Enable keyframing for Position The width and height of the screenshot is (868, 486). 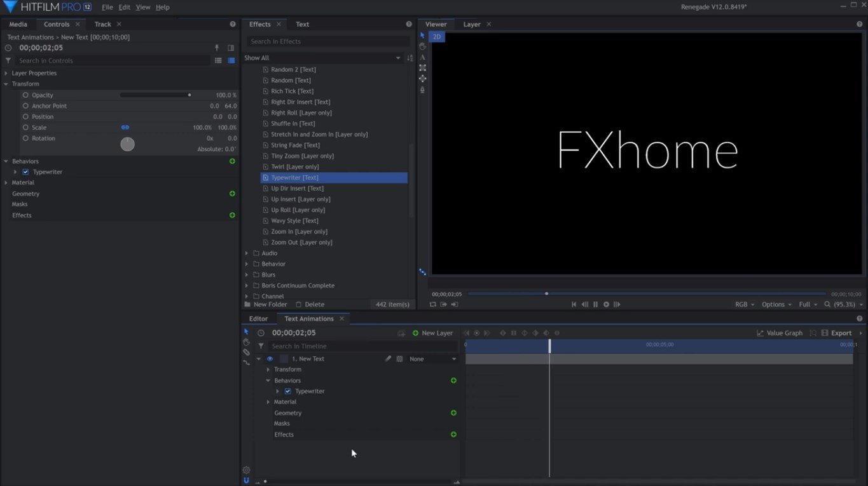tap(25, 117)
